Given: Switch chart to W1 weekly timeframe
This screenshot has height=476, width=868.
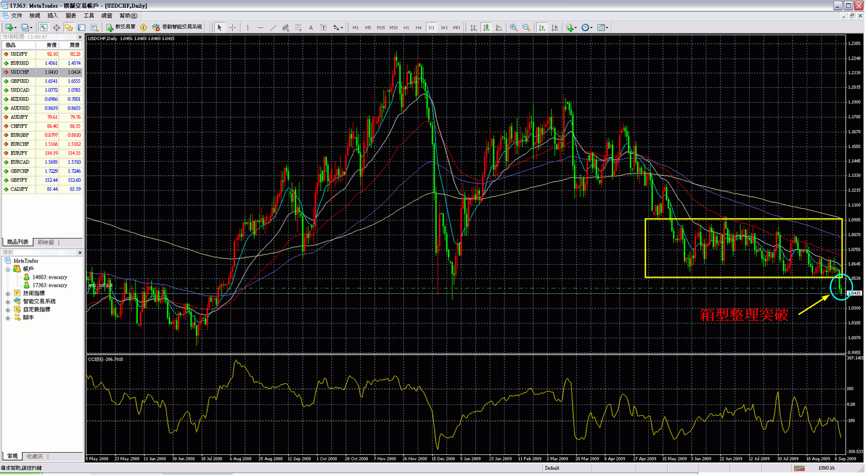Looking at the screenshot, I should point(444,27).
